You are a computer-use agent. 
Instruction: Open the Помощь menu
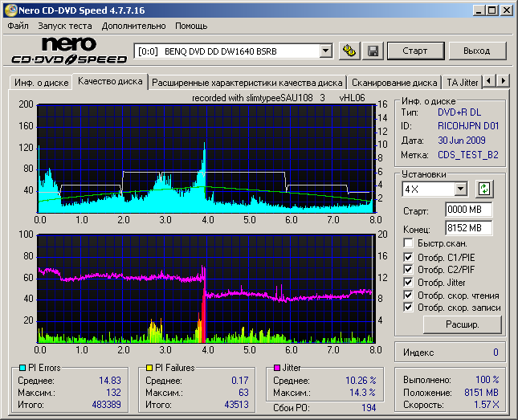(x=191, y=26)
